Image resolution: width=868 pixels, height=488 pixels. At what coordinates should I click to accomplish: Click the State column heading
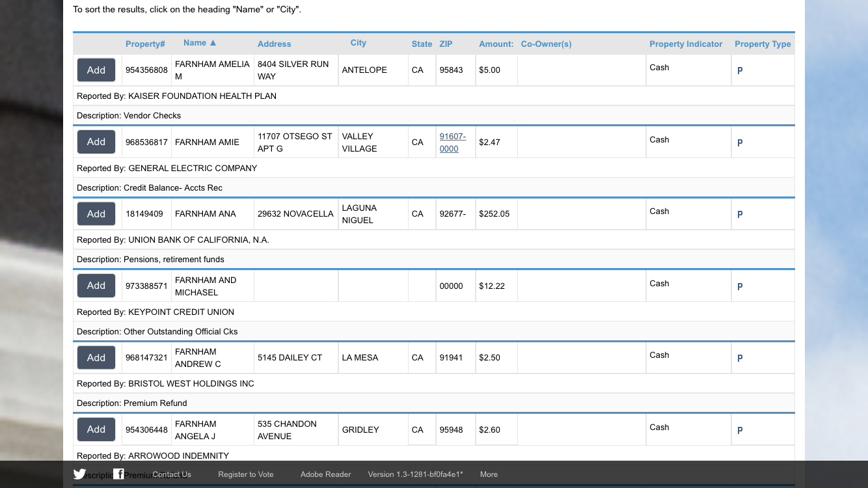[x=422, y=44]
